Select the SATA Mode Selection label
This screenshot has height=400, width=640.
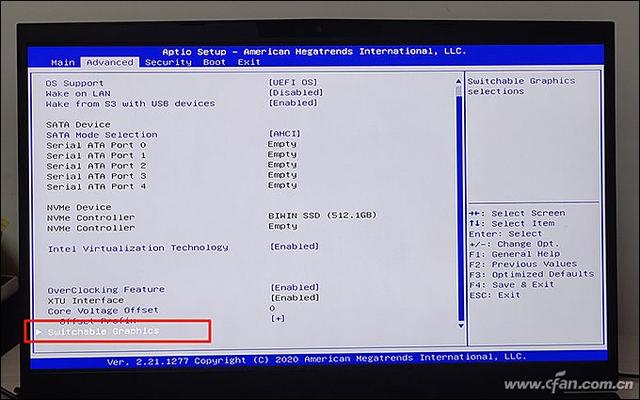pyautogui.click(x=102, y=135)
